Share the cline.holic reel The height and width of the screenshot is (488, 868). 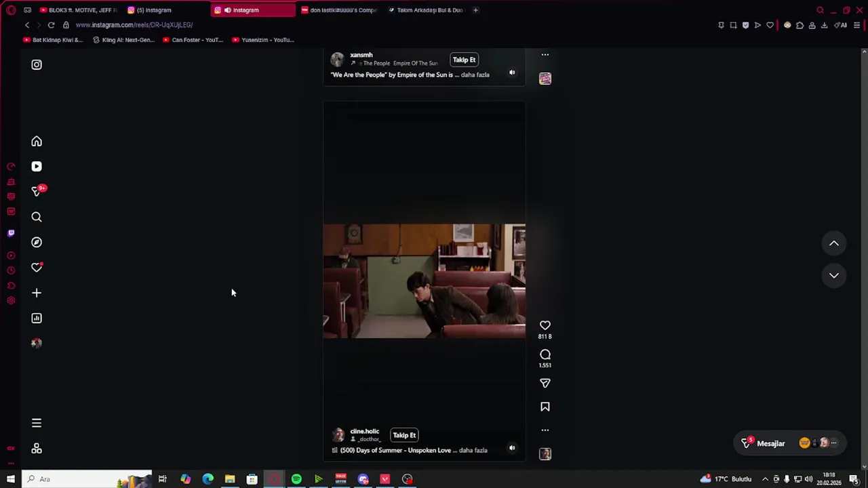(545, 384)
